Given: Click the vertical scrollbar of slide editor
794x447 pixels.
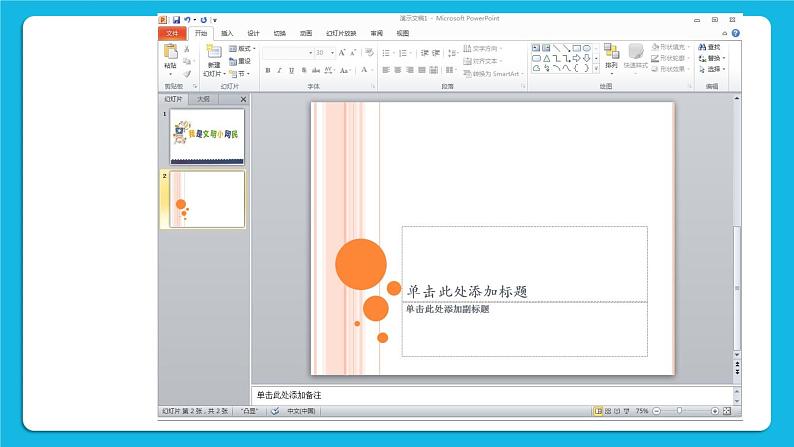Looking at the screenshot, I should coord(737,288).
